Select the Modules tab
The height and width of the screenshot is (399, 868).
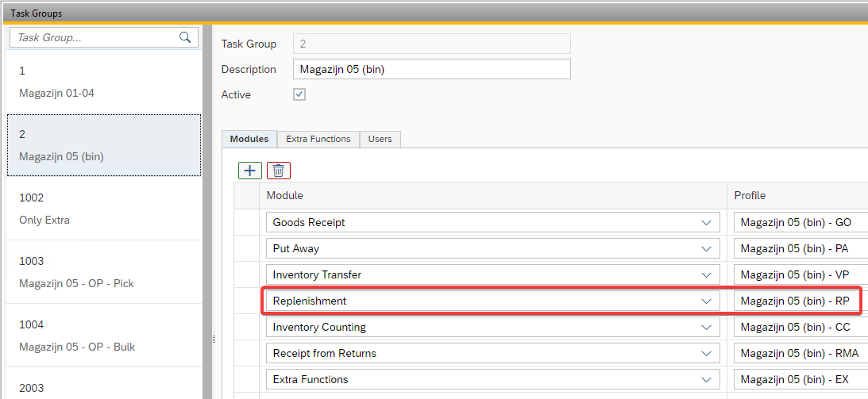[249, 139]
